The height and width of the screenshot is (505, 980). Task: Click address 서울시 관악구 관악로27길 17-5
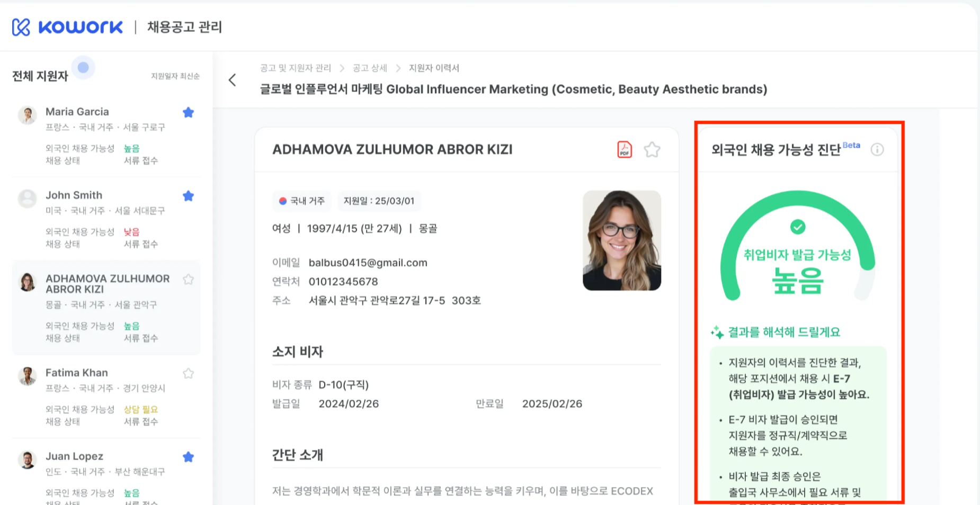[x=395, y=301]
